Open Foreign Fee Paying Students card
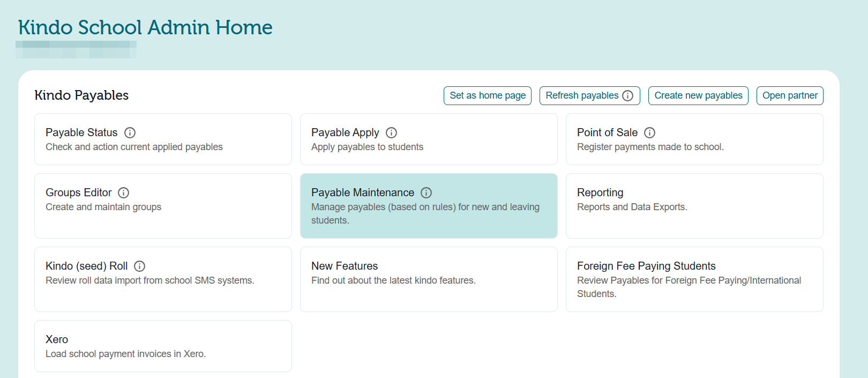868x378 pixels. (x=694, y=279)
